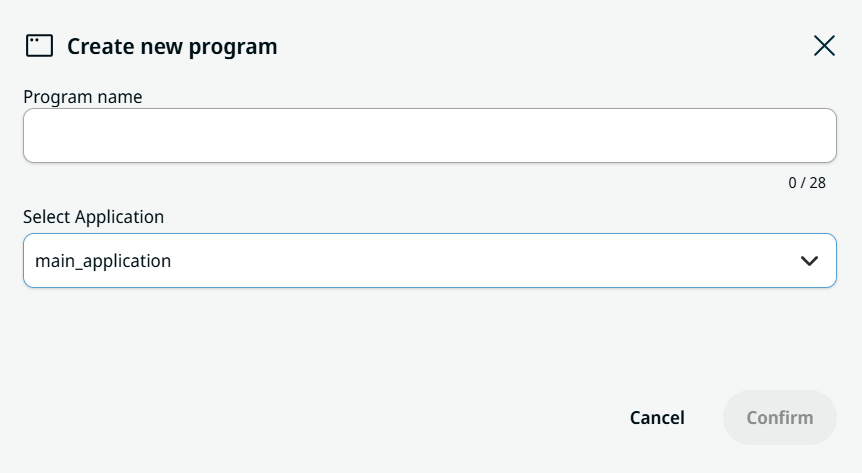Click the Program name label
The image size is (862, 473).
tap(82, 97)
